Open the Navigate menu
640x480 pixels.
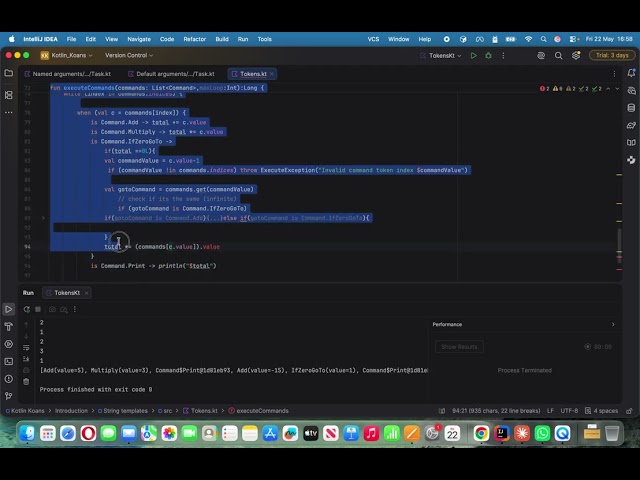(139, 39)
